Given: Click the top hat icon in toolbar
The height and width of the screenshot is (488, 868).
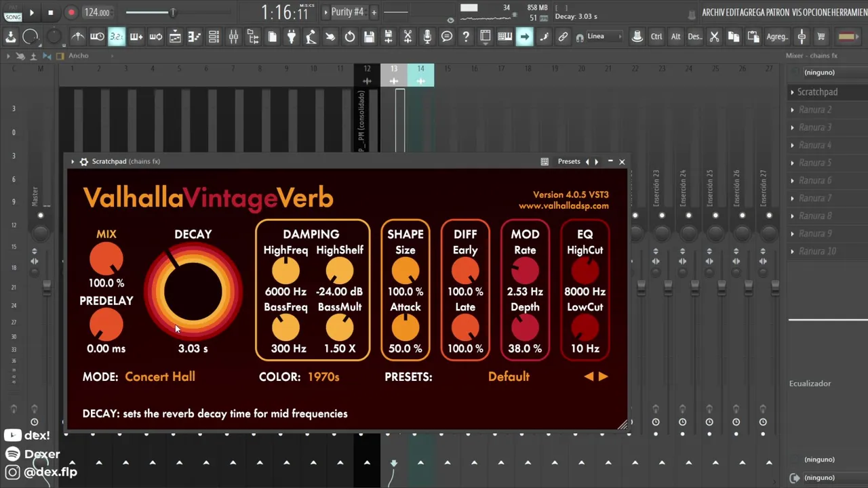Looking at the screenshot, I should 637,37.
